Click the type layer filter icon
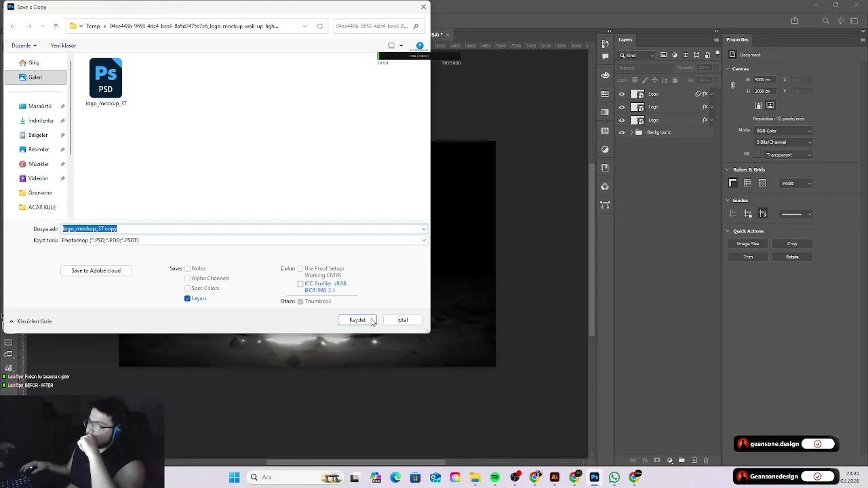Image resolution: width=868 pixels, height=488 pixels. coord(686,55)
